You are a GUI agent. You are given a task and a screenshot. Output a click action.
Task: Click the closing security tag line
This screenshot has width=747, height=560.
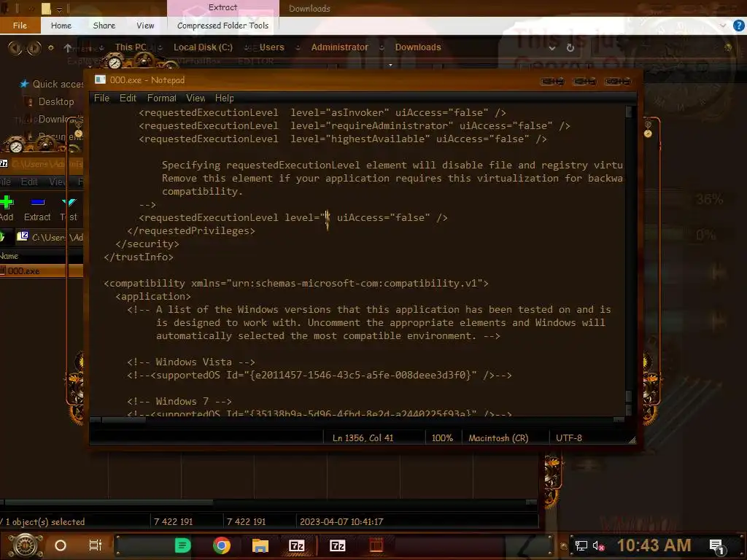pyautogui.click(x=147, y=244)
